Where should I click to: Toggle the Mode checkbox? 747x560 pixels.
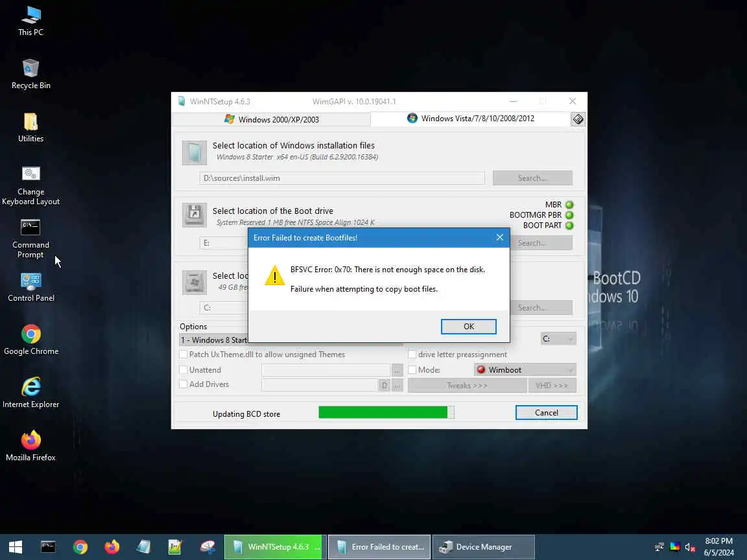[412, 369]
